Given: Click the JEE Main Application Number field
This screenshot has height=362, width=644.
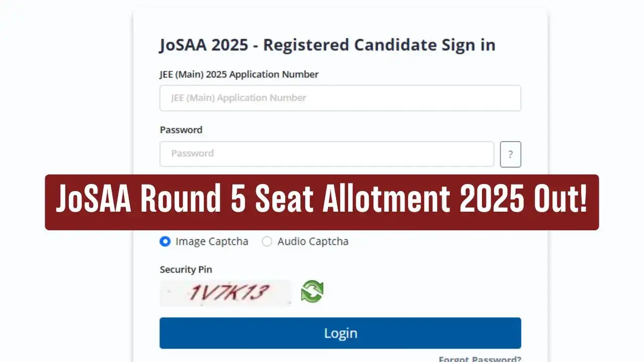Looking at the screenshot, I should (340, 98).
